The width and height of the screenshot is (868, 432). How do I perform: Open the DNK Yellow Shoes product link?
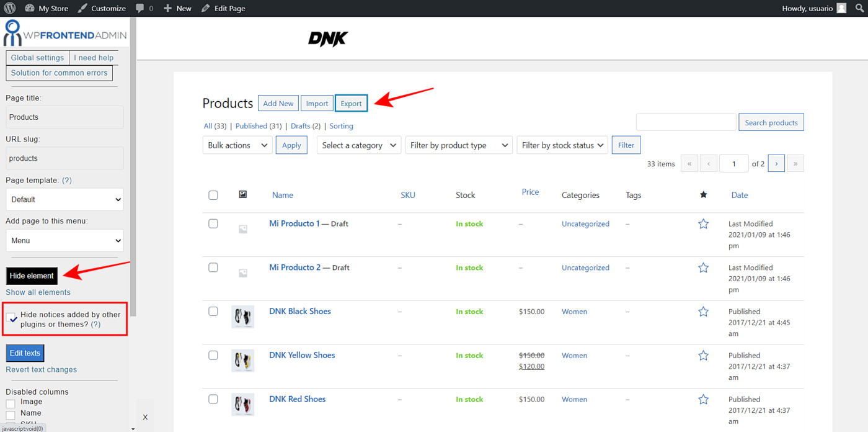(x=302, y=355)
